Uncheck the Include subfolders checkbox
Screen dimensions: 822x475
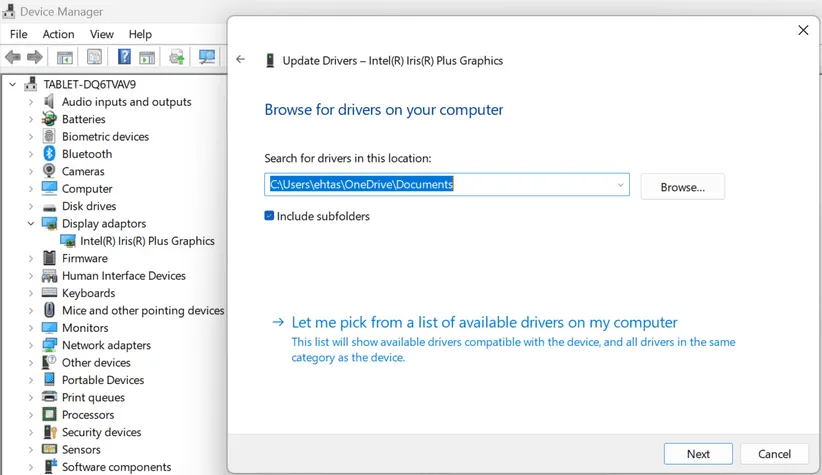(x=269, y=216)
